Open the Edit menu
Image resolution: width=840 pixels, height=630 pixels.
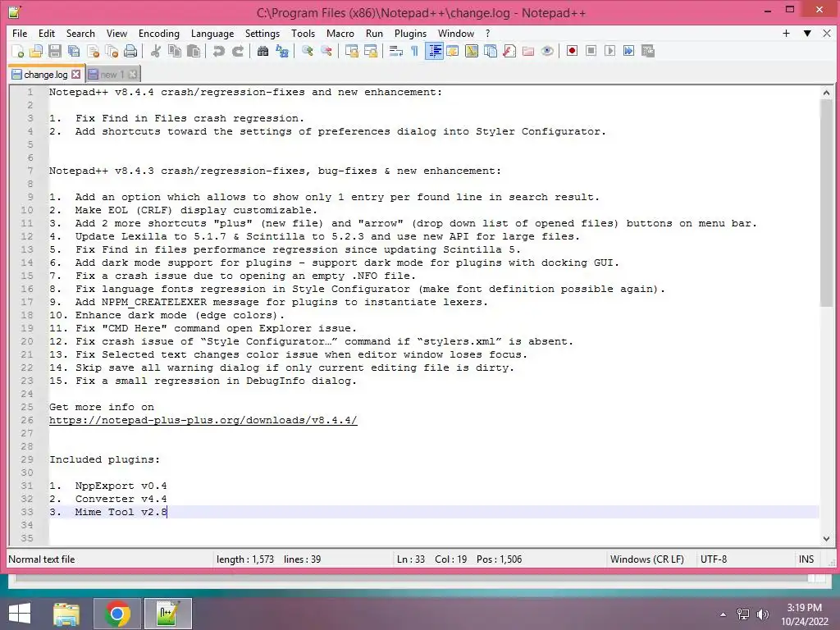[47, 33]
